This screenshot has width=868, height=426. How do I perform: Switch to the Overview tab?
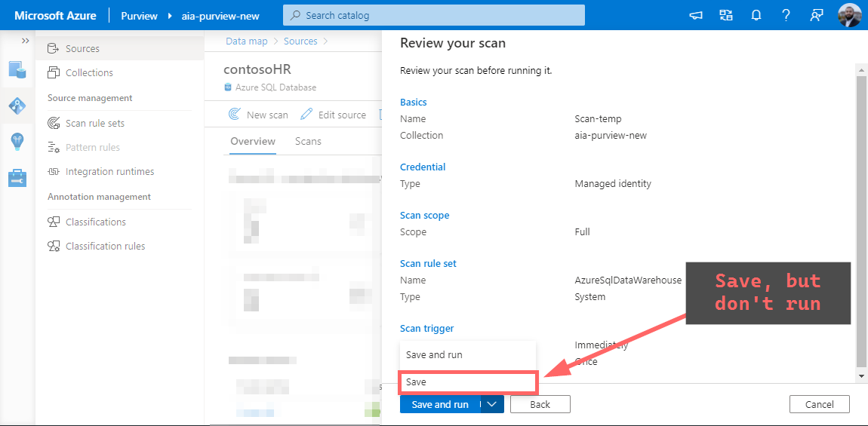coord(252,141)
